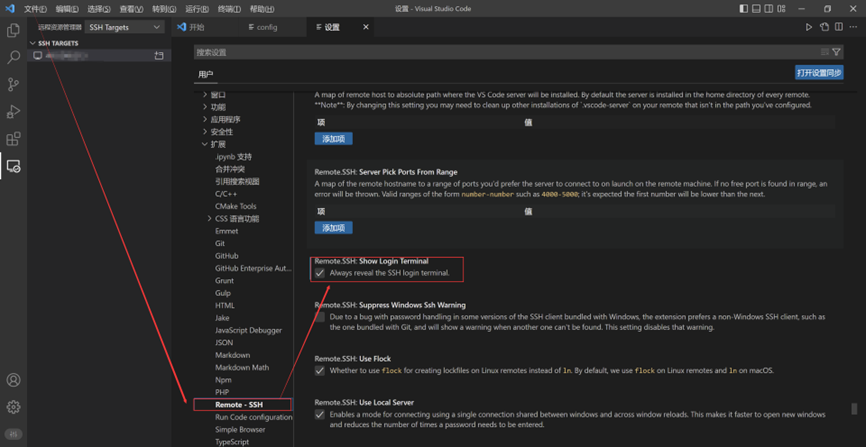Open the 文件(F) menu
Viewport: 866px width, 447px height.
(35, 9)
